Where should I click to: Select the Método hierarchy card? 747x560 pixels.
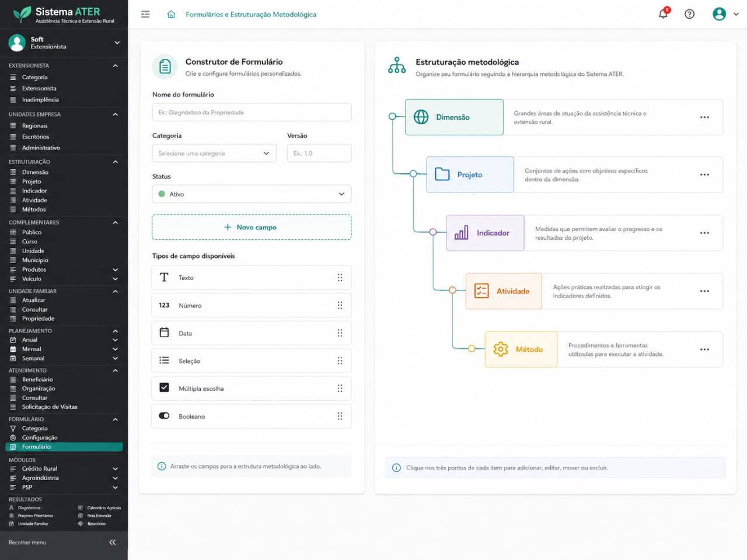(521, 349)
